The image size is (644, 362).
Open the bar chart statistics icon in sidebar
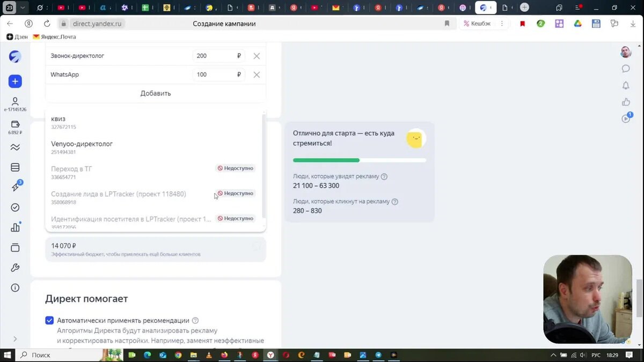[15, 227]
